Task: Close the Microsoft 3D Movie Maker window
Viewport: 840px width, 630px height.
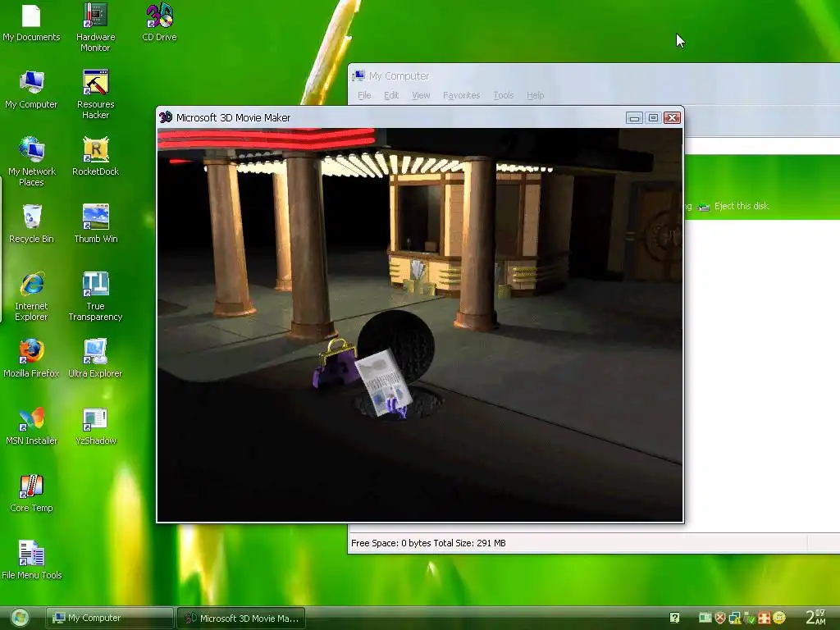Action: pos(672,118)
